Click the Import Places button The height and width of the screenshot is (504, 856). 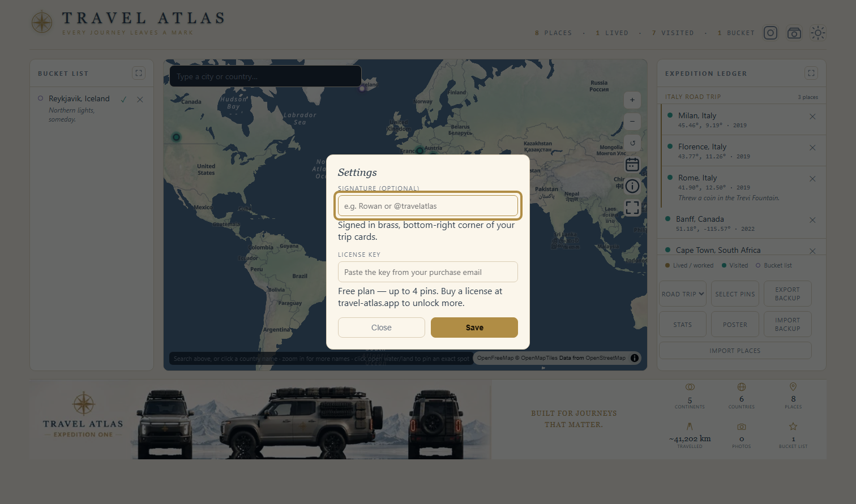tap(735, 351)
